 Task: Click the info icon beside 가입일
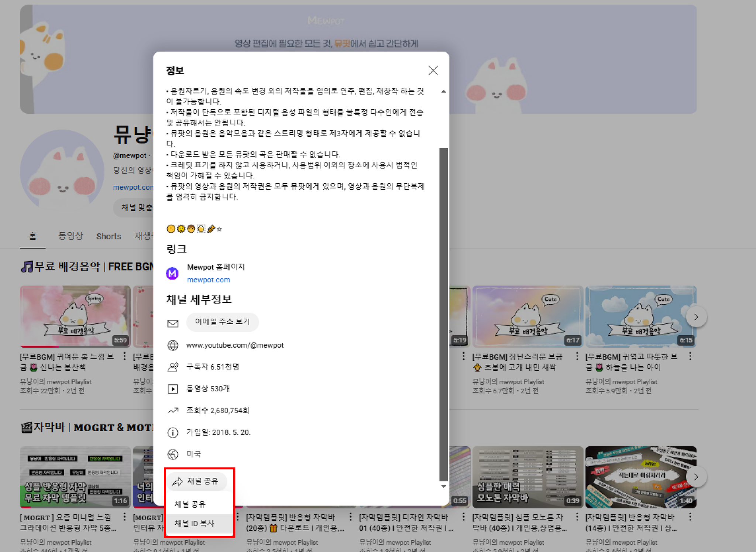click(x=173, y=432)
